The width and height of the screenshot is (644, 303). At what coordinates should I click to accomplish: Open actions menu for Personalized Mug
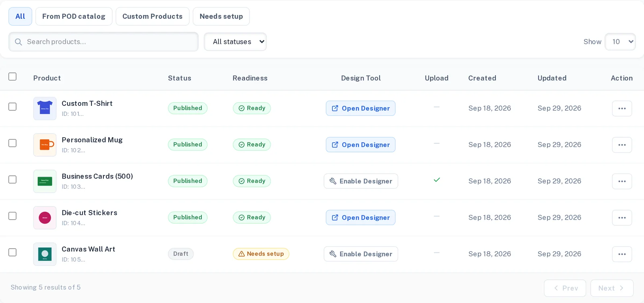(622, 145)
